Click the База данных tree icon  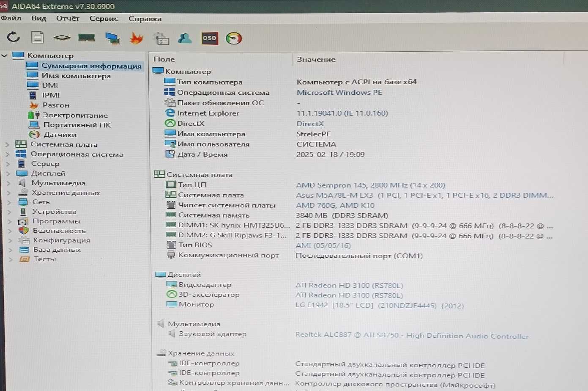tap(25, 250)
